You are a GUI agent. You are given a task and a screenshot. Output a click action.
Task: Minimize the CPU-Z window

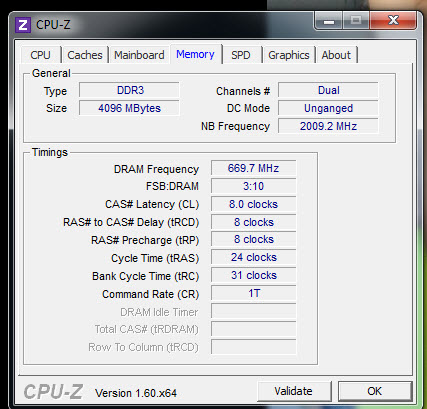(328, 21)
